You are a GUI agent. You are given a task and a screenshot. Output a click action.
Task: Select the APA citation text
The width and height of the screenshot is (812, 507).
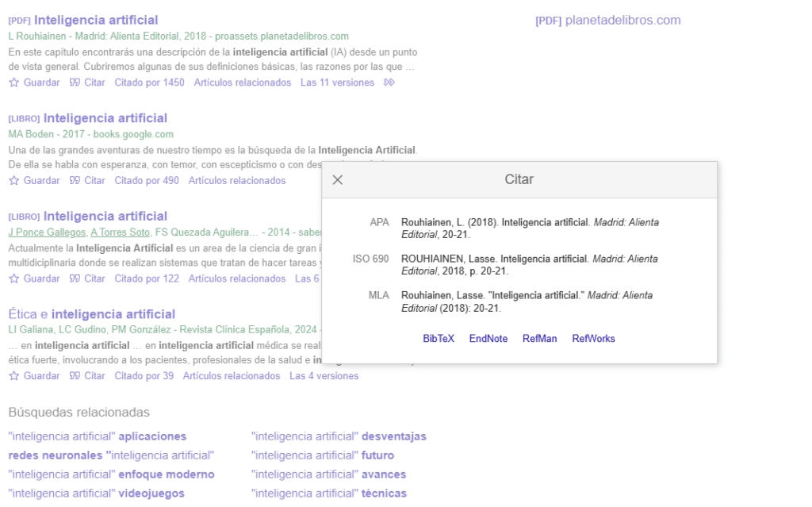click(530, 229)
